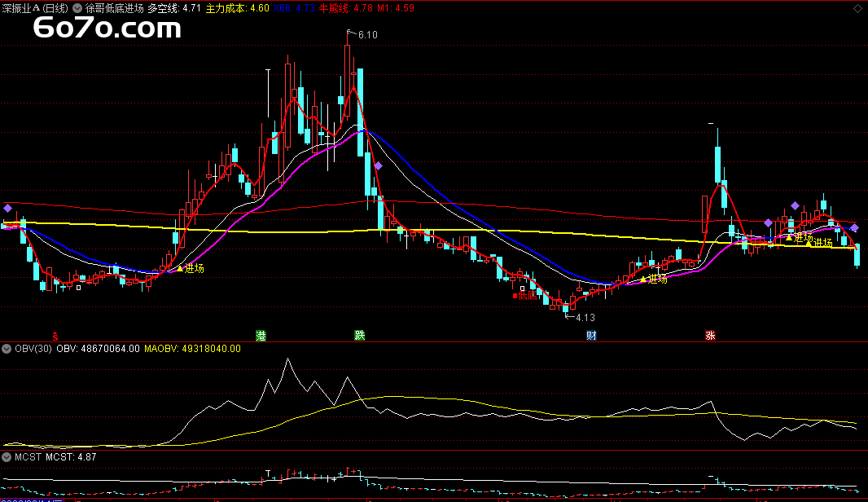Select the rightmost 进场 entry signal label
868x502 pixels.
(x=818, y=243)
